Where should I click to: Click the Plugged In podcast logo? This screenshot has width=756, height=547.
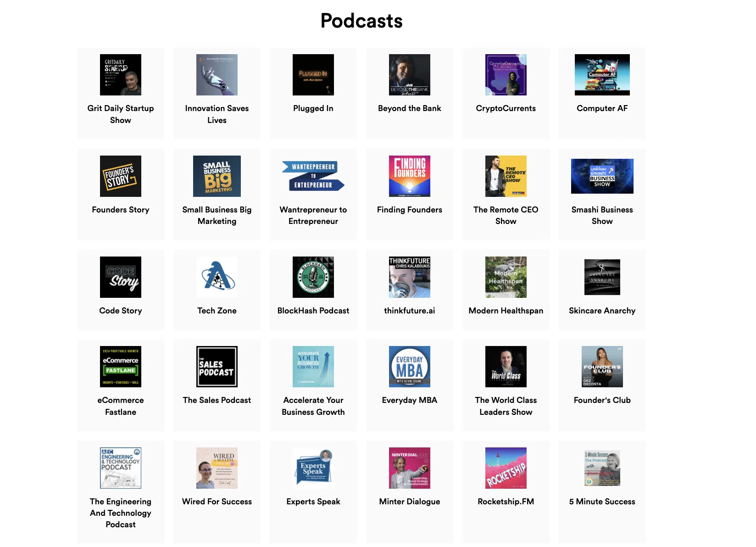[x=313, y=75]
